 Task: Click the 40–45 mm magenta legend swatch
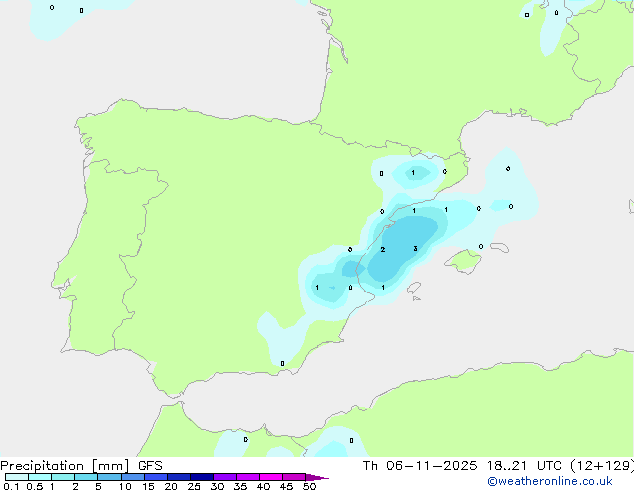coord(271,477)
